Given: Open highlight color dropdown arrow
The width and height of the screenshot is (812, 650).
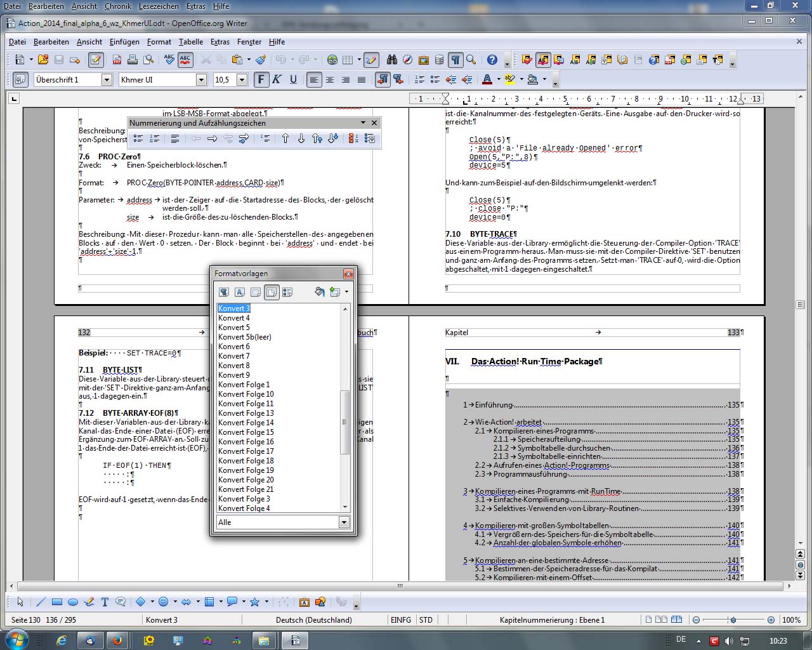Looking at the screenshot, I should 521,79.
